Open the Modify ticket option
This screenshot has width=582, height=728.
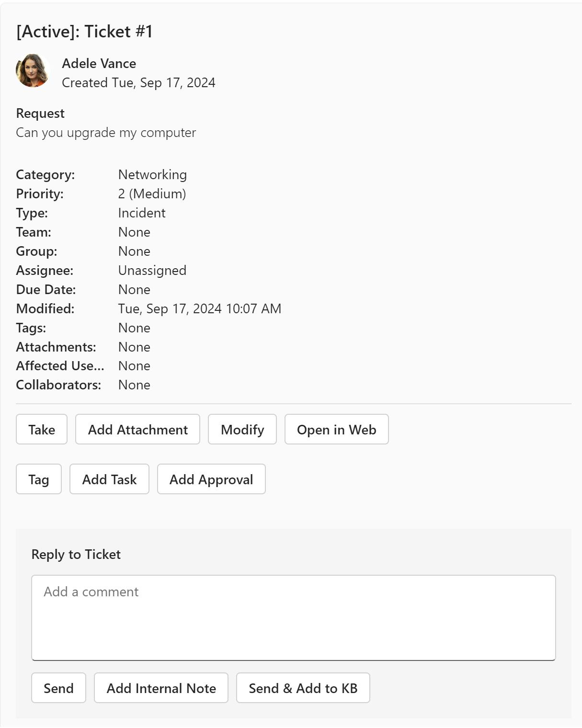click(242, 430)
